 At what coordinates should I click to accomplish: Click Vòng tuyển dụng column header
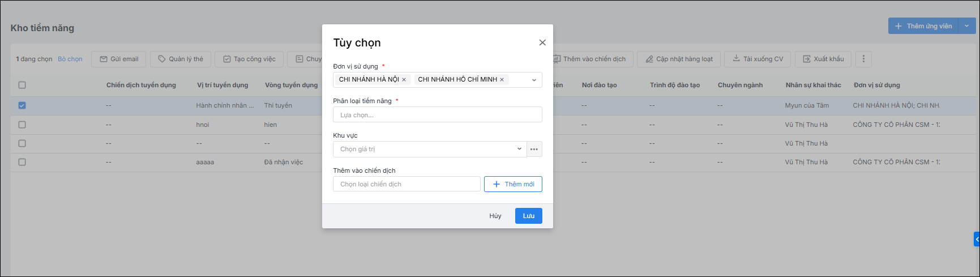[291, 85]
